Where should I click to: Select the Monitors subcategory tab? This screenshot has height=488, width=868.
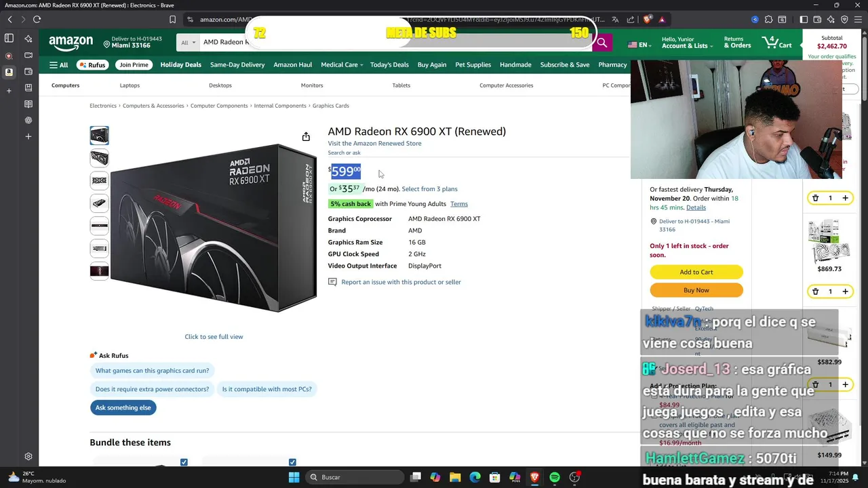(x=312, y=85)
